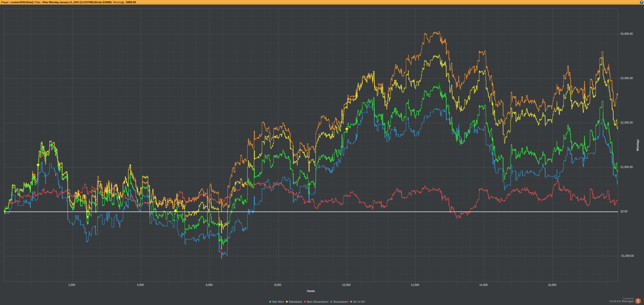Toggle the Showdown legend entry

click(339, 302)
